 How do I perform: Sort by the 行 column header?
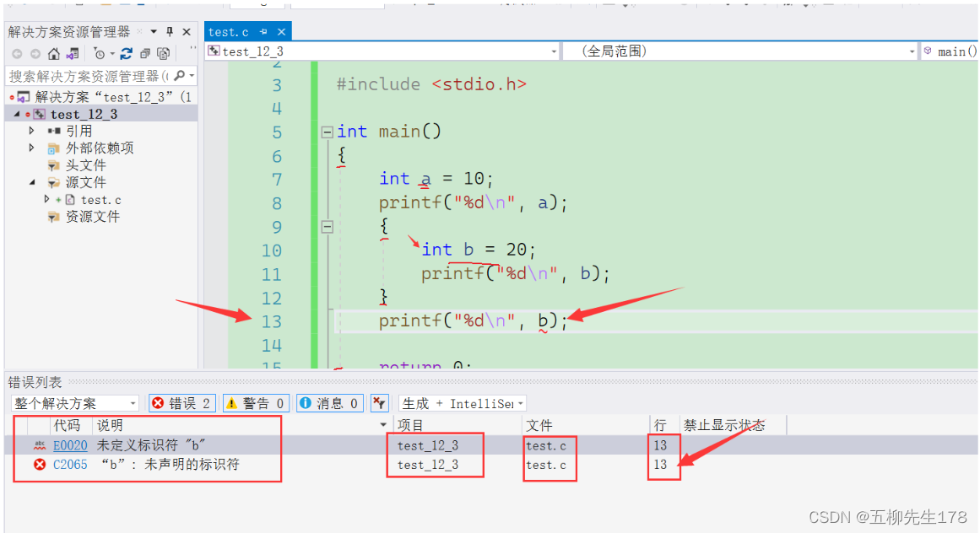coord(660,426)
